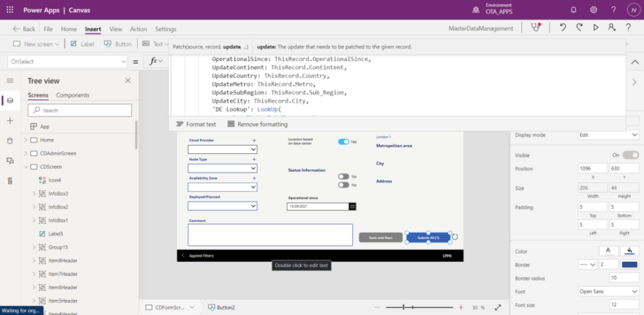Click the zoom slider track
This screenshot has height=315, width=644.
(419, 307)
